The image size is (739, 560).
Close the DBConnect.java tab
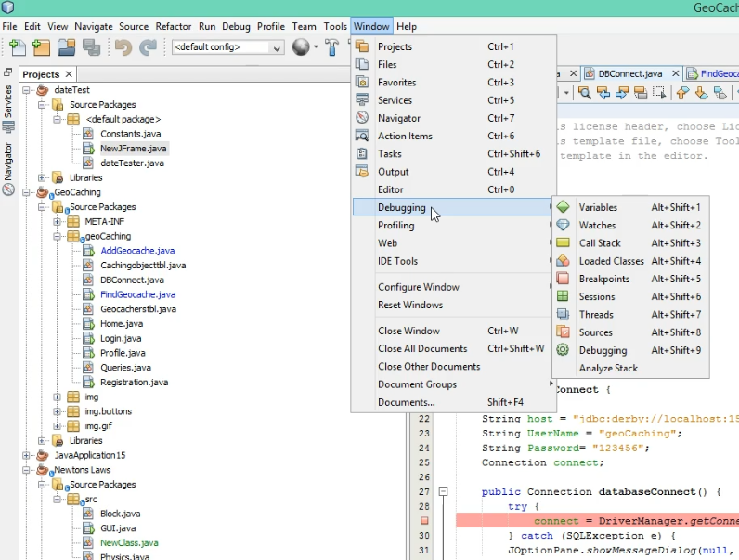(x=675, y=73)
